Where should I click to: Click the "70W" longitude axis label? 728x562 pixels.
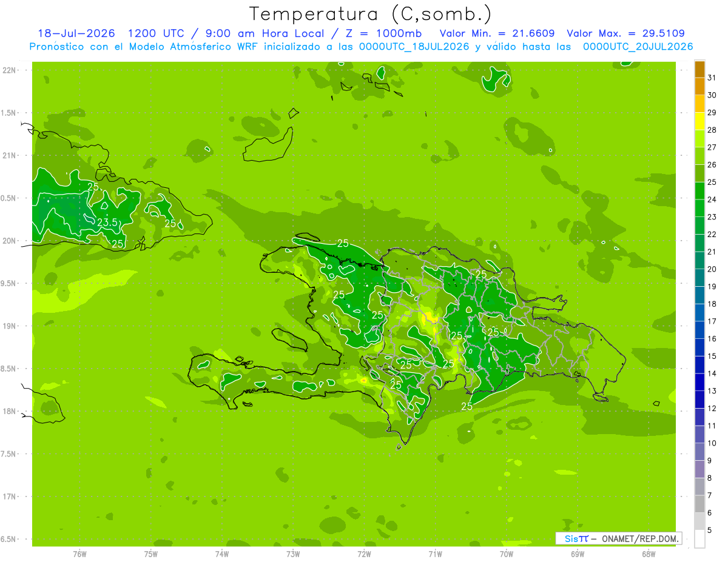[x=507, y=554]
